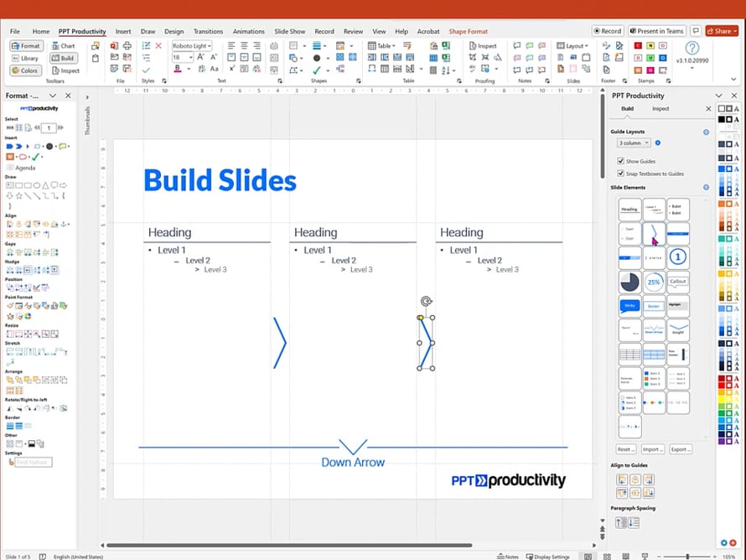Click Present in Teams button

[x=656, y=31]
